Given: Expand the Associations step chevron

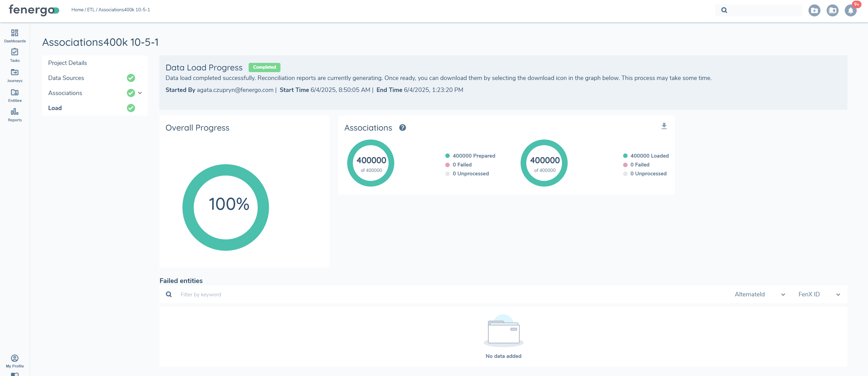Looking at the screenshot, I should coord(140,93).
